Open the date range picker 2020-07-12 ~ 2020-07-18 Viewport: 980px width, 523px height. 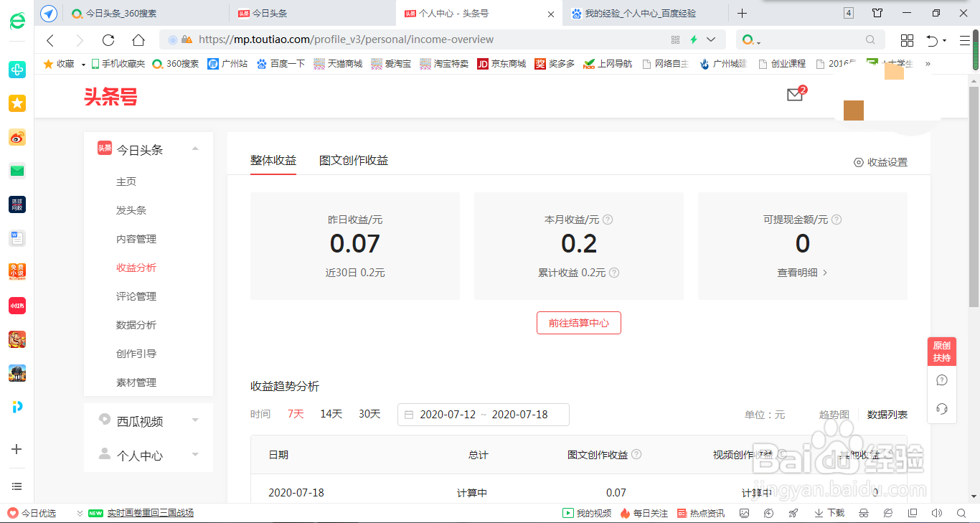pyautogui.click(x=483, y=414)
